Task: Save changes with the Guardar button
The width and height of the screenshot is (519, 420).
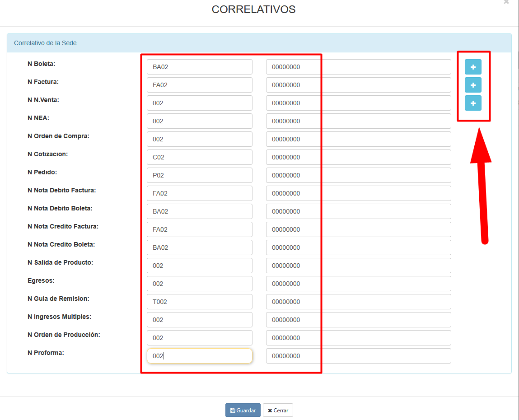Action: 243,410
